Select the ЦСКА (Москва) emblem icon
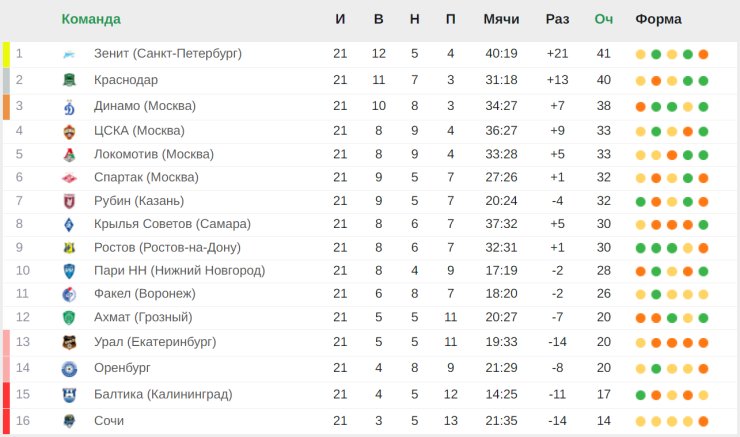Screen dimensions: 740x437 [69, 131]
